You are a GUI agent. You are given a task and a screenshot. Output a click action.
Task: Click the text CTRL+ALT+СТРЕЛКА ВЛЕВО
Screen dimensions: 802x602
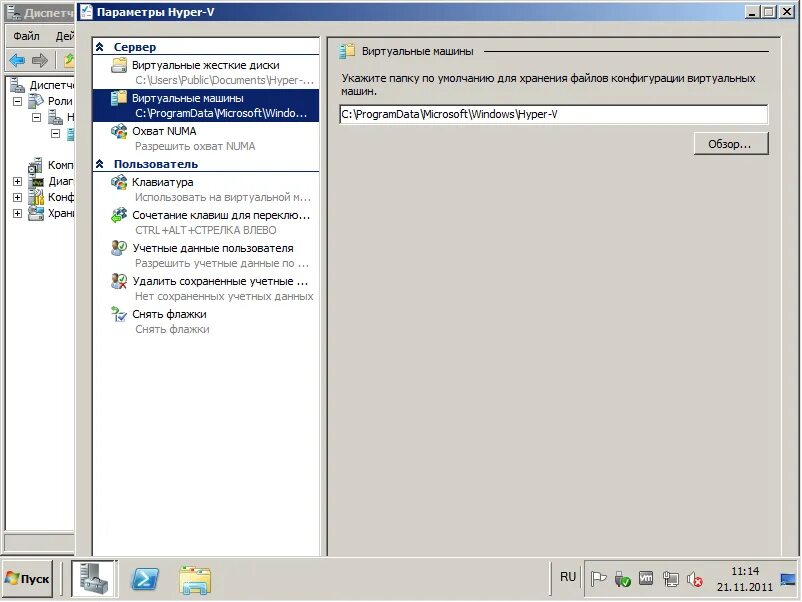[x=206, y=230]
